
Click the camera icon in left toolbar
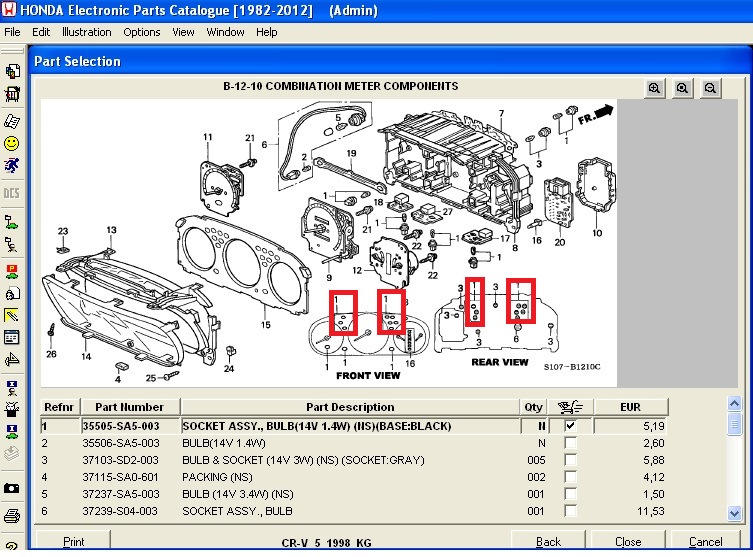tap(12, 488)
